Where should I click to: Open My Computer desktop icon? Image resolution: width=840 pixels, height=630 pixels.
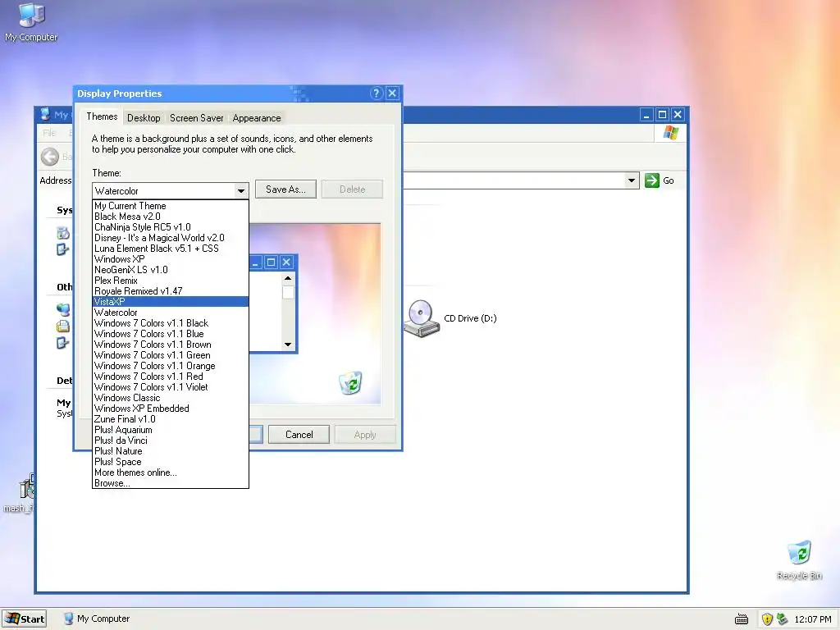pyautogui.click(x=31, y=22)
